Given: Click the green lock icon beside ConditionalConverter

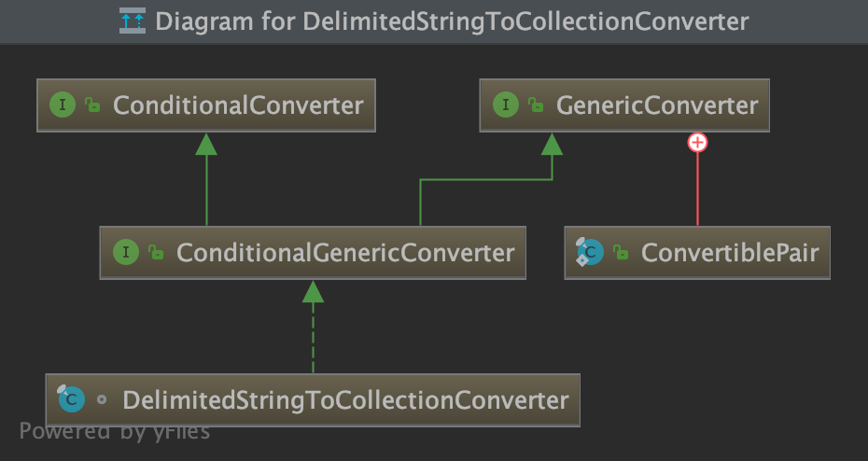Looking at the screenshot, I should pos(92,105).
